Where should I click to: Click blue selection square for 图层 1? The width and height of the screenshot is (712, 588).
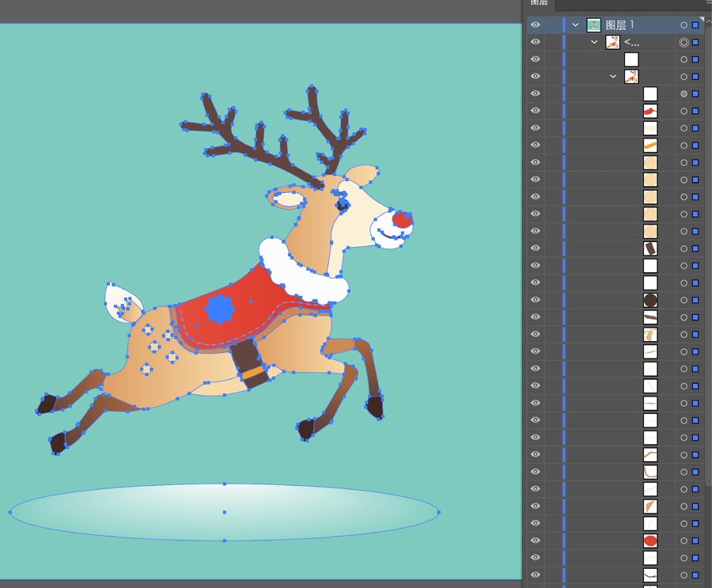tap(695, 25)
